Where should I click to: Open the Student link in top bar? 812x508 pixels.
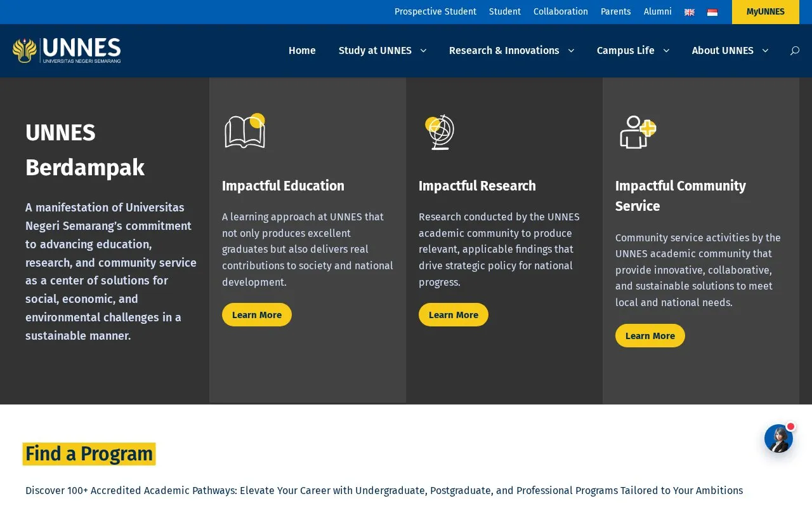click(505, 12)
